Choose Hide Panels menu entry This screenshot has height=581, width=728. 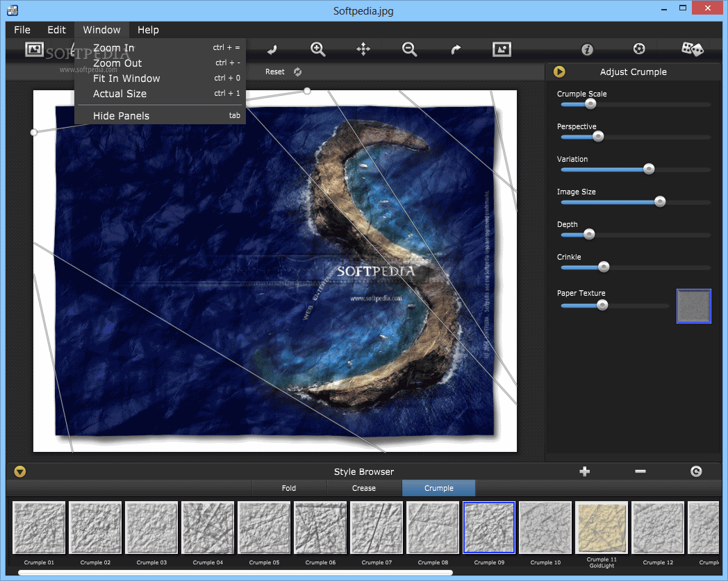[x=160, y=116]
